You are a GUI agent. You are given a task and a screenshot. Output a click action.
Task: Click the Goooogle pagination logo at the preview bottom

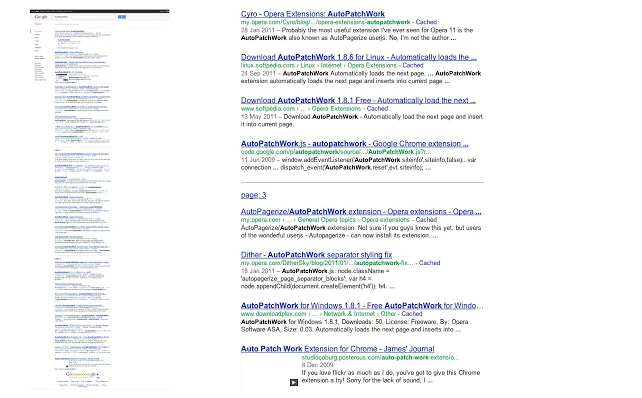[x=82, y=374]
